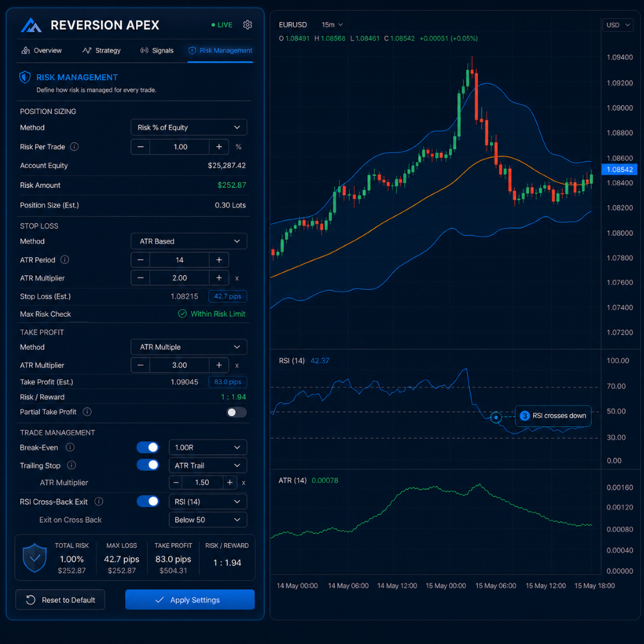Screen dimensions: 644x644
Task: Open the USD currency dropdown
Action: point(618,25)
